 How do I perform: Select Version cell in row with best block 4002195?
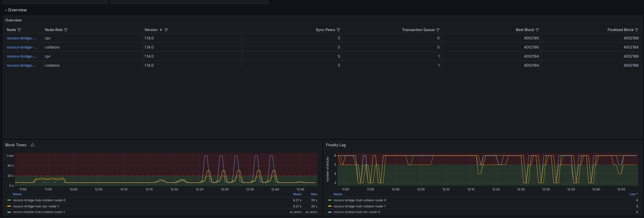coord(192,38)
